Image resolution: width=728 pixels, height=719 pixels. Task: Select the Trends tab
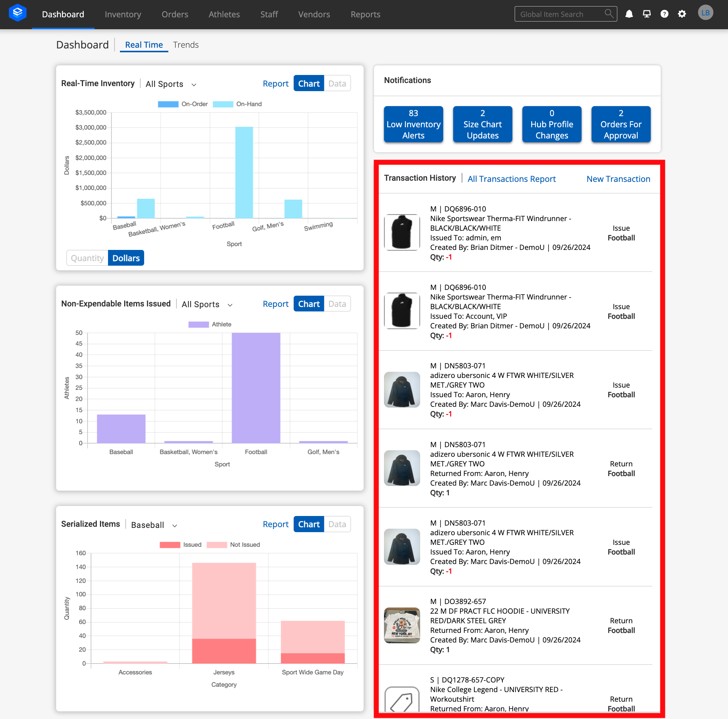(186, 45)
